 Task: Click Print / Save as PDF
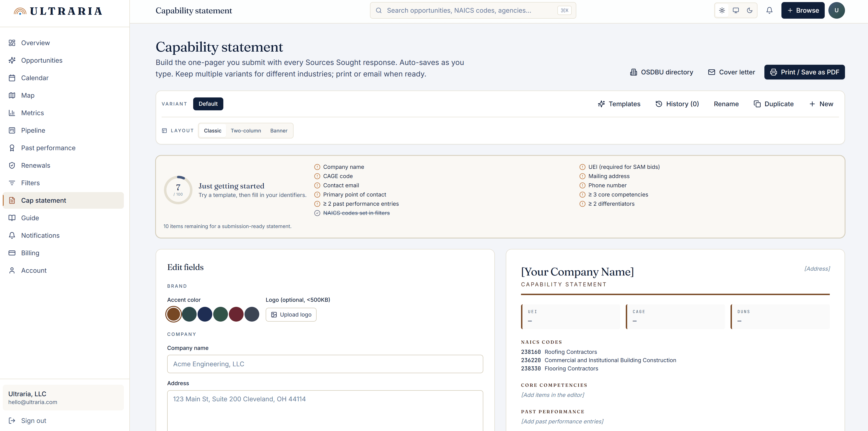tap(804, 72)
